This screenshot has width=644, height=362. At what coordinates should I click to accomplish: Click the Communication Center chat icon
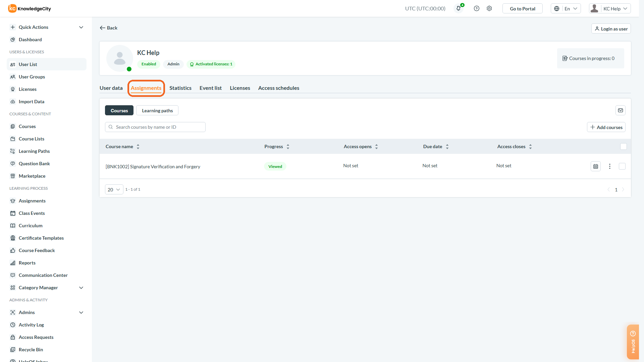[x=13, y=275]
